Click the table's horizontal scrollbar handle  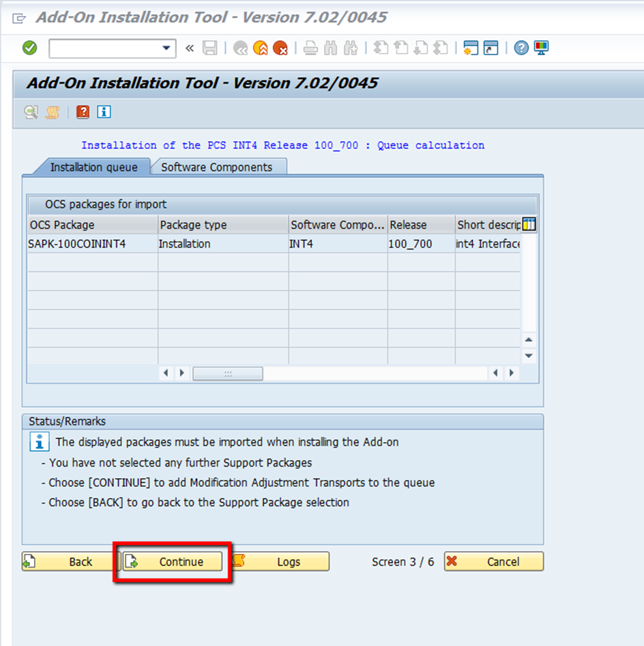click(x=228, y=373)
